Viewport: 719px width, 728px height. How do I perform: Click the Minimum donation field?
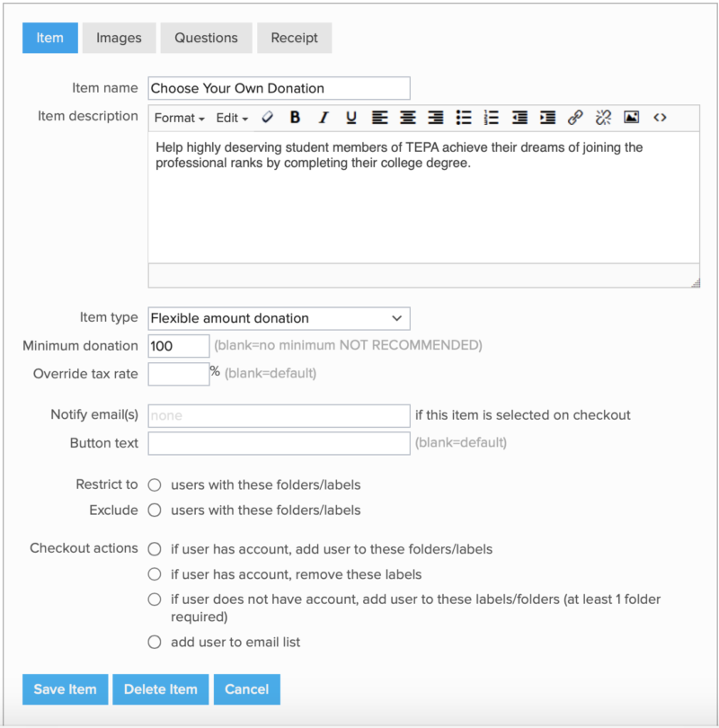point(178,346)
